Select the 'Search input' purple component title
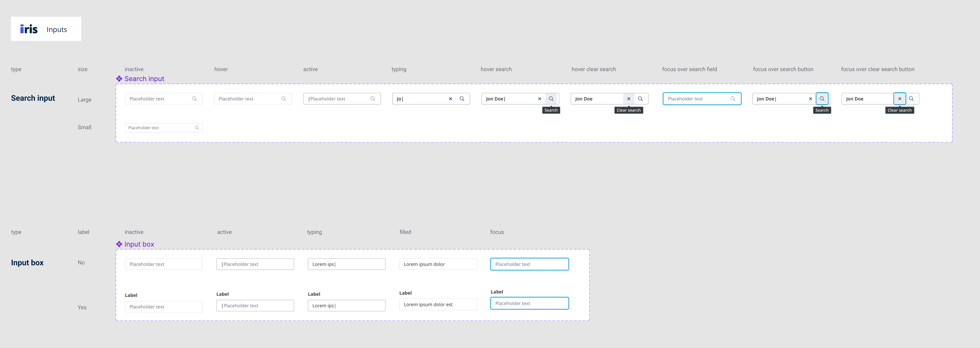This screenshot has width=980, height=348. coord(144,79)
